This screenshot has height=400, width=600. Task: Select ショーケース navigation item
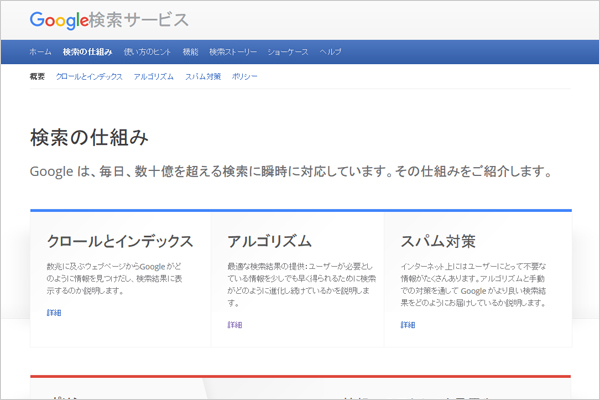pyautogui.click(x=288, y=52)
